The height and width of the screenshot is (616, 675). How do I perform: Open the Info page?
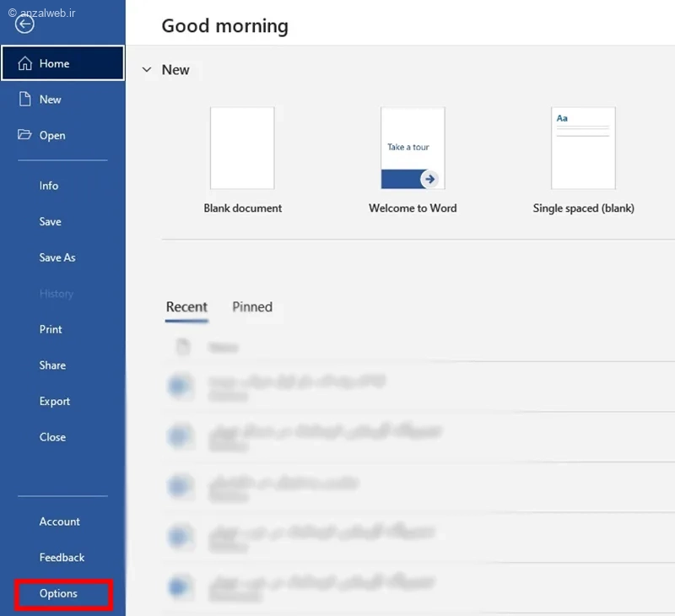coord(49,186)
